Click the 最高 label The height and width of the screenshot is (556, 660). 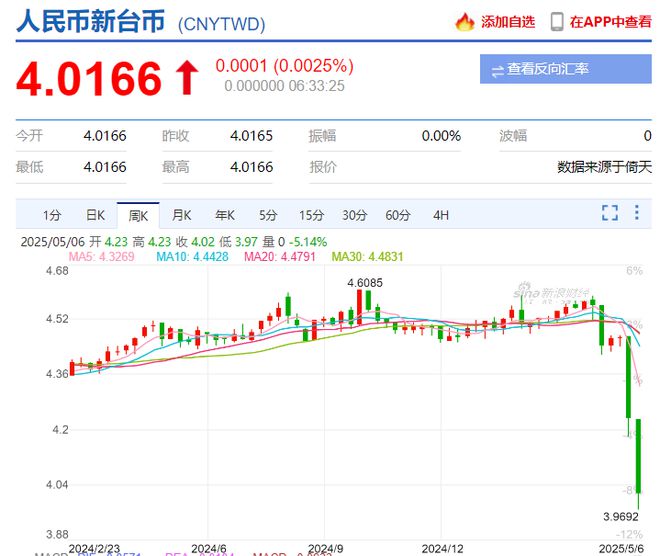tap(176, 167)
